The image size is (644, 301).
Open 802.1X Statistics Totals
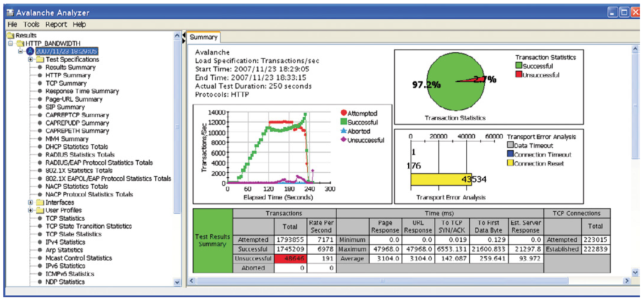click(x=79, y=170)
